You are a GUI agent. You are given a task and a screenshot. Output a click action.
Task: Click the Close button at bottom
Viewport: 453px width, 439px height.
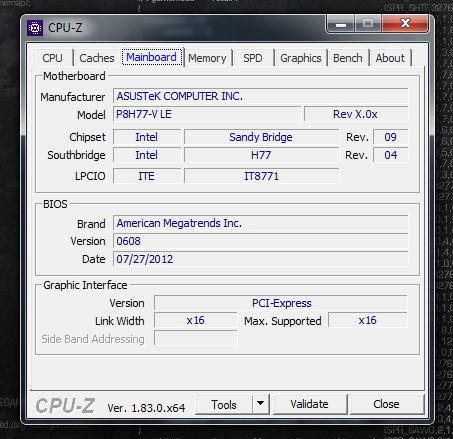point(386,405)
